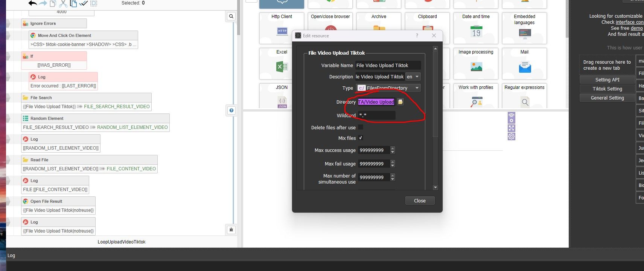
Task: Click the double-checkmark select all icon
Action: [83, 3]
